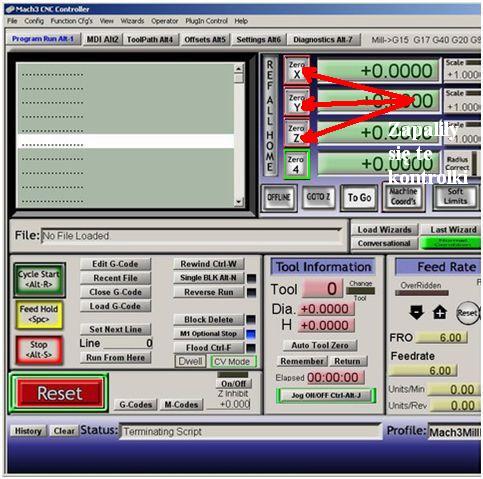Toggle Block Delete

pos(208,319)
